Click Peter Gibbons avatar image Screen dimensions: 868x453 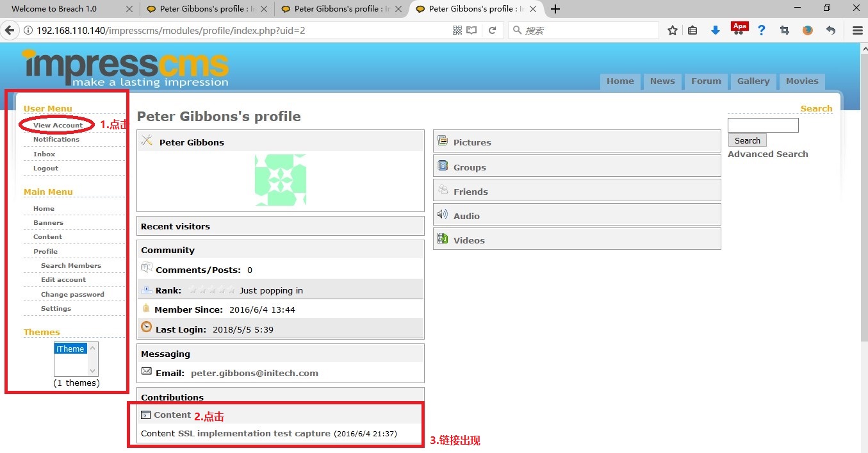(281, 180)
